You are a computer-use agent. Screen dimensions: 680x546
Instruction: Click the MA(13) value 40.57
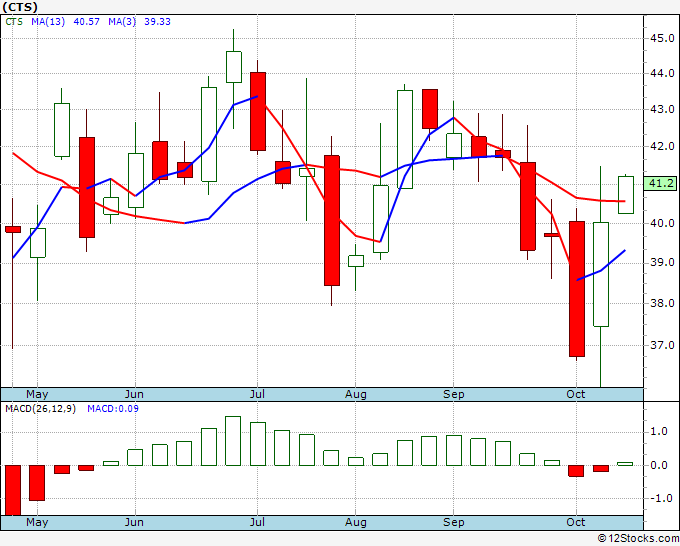tap(87, 22)
